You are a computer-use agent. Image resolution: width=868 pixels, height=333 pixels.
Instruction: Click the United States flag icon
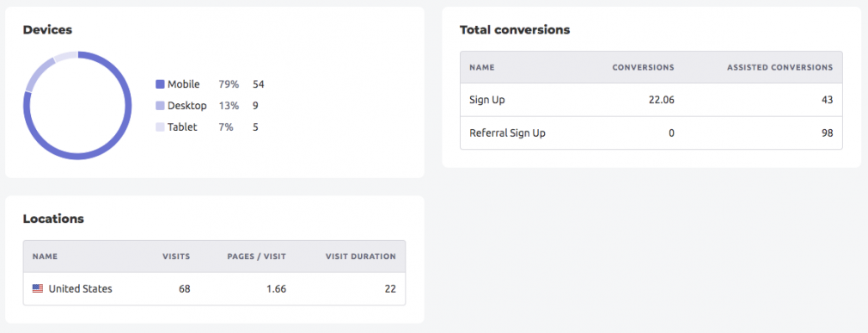(x=38, y=288)
